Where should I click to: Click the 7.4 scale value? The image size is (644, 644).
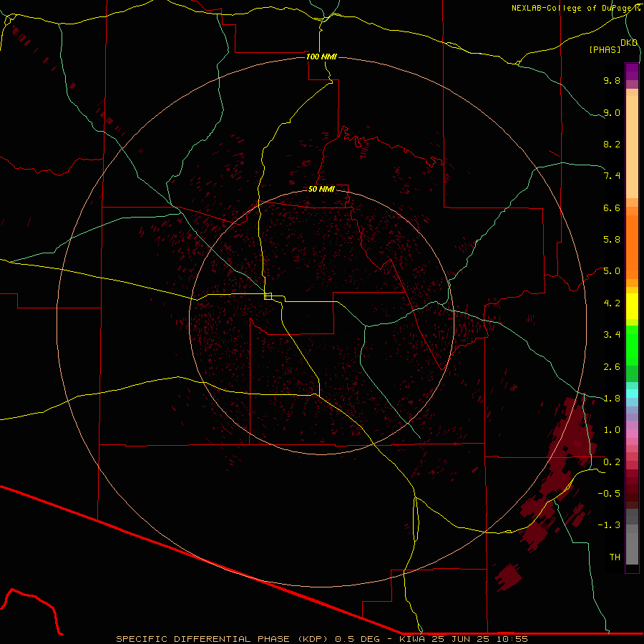(612, 176)
